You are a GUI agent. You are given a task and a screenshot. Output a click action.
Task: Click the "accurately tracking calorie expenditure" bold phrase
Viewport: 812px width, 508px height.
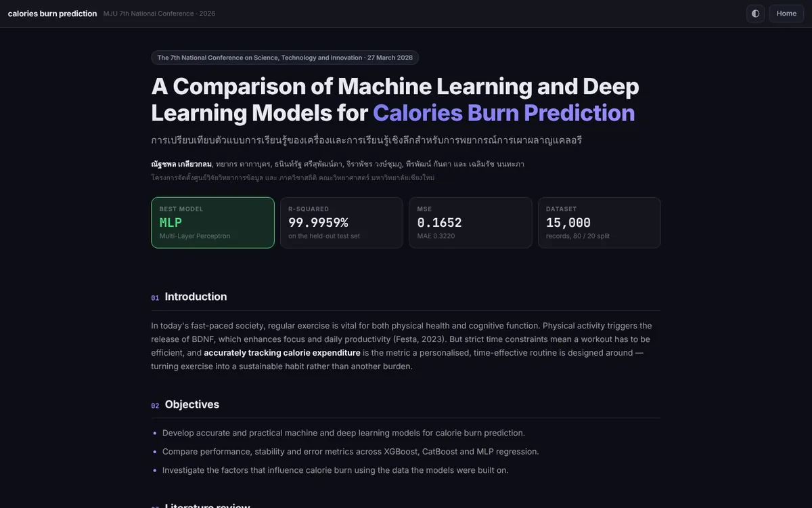[282, 353]
